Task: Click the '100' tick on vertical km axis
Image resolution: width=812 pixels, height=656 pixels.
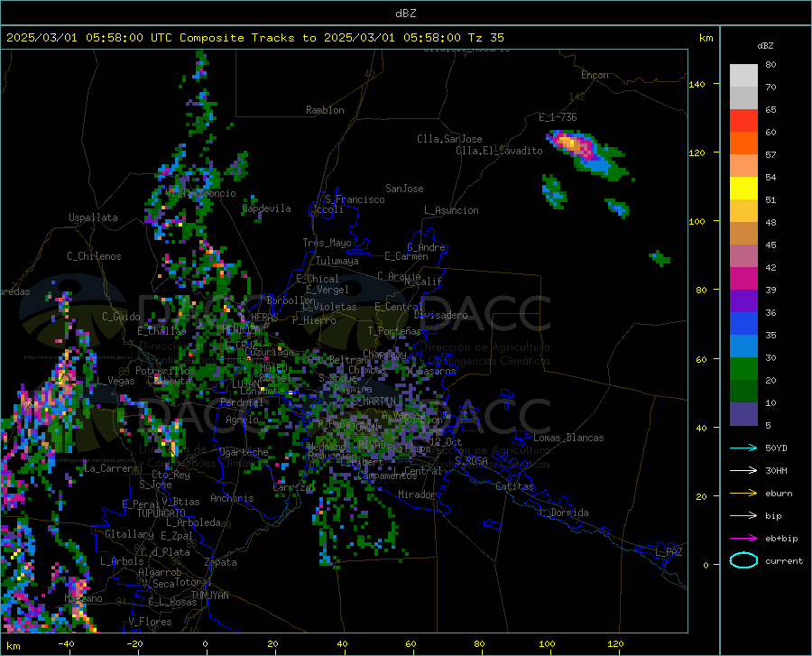Action: pos(697,221)
